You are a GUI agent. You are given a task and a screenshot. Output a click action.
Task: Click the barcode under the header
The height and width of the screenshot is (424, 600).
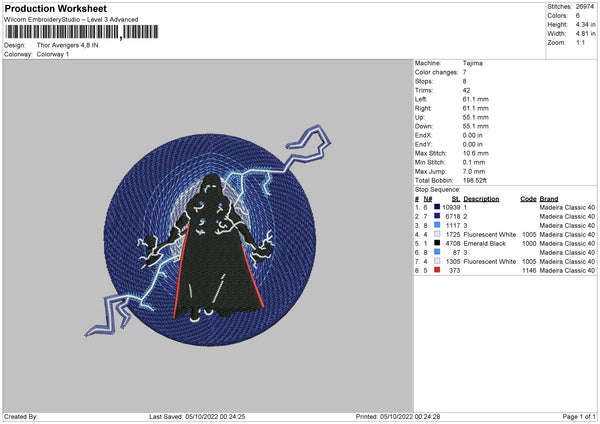pyautogui.click(x=82, y=32)
